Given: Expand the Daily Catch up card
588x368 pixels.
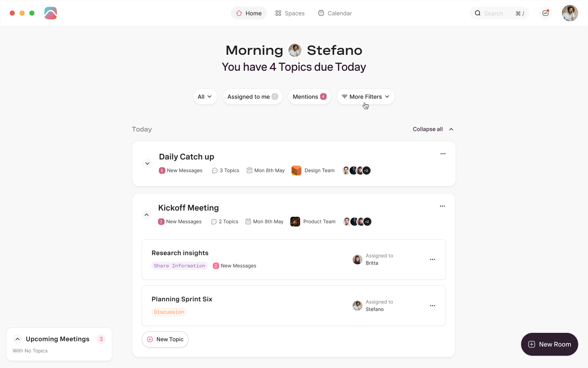Looking at the screenshot, I should click(x=147, y=163).
